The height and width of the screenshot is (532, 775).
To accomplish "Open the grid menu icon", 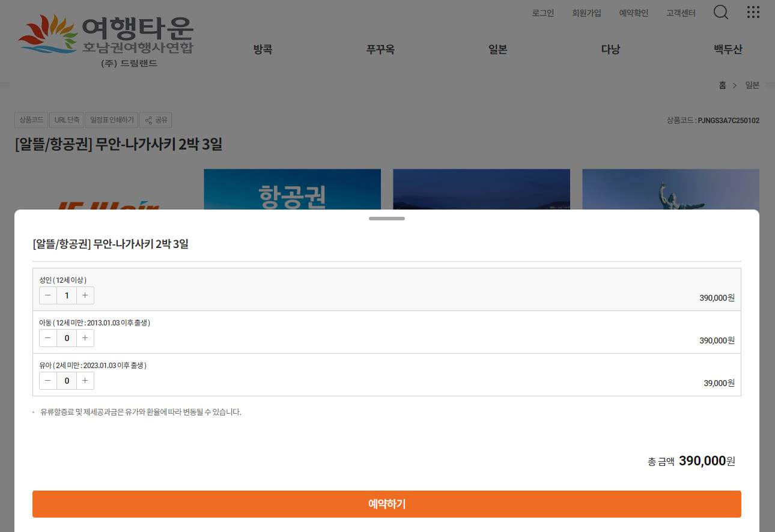I will (x=753, y=12).
